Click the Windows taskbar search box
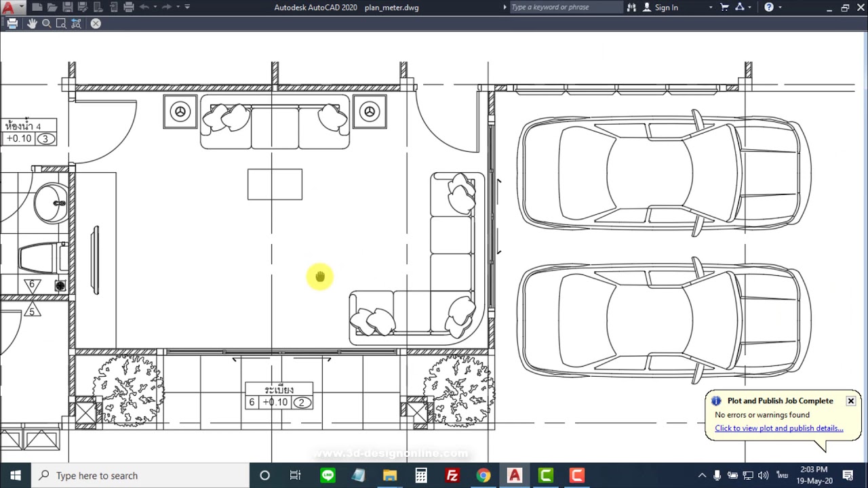Viewport: 868px width, 488px height. pos(140,475)
